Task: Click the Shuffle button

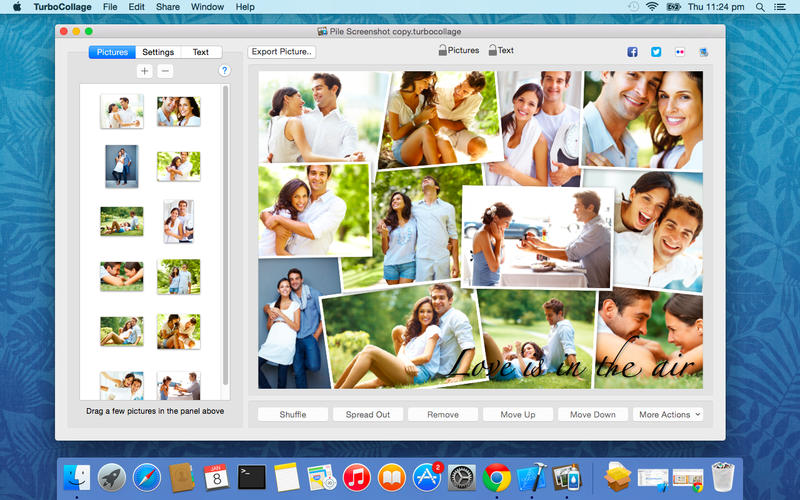Action: pyautogui.click(x=292, y=414)
